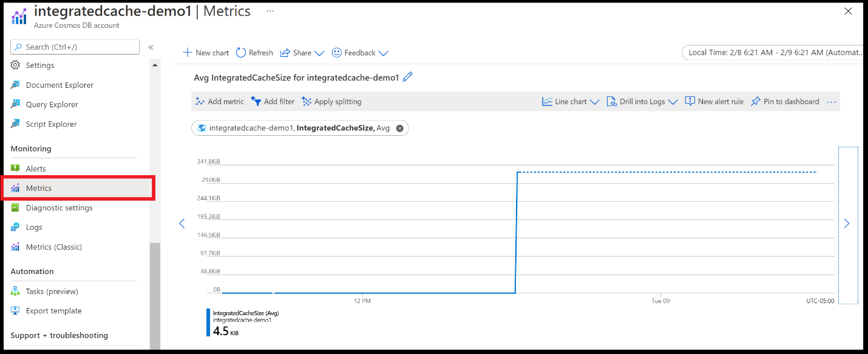
Task: Edit the chart title with the pencil icon
Action: [x=407, y=77]
